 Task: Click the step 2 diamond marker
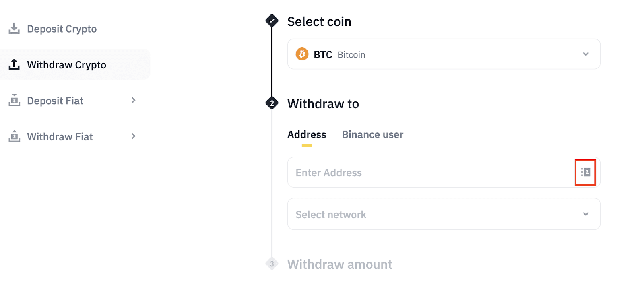point(272,103)
